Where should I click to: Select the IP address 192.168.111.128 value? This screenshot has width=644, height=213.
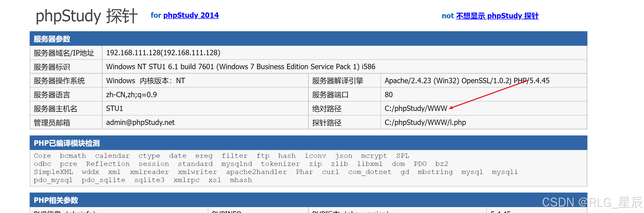click(163, 53)
